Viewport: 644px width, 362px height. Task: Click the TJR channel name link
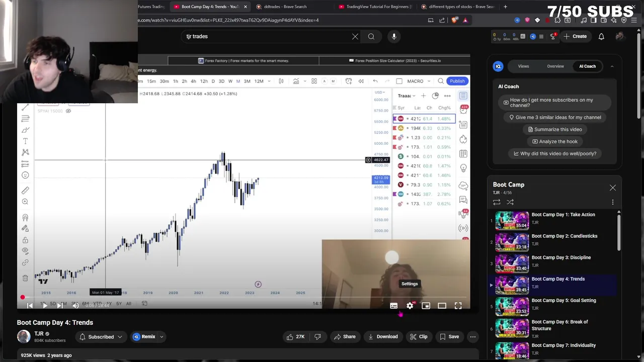[39, 333]
